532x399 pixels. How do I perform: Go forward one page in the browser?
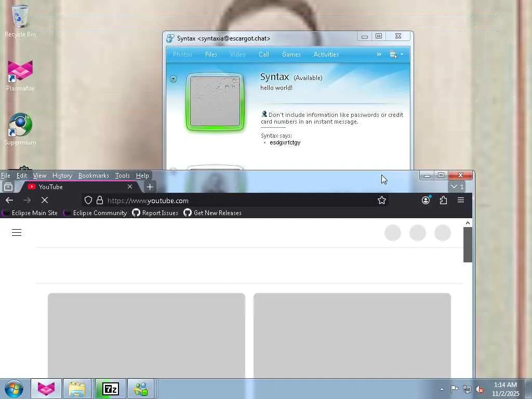tap(27, 200)
